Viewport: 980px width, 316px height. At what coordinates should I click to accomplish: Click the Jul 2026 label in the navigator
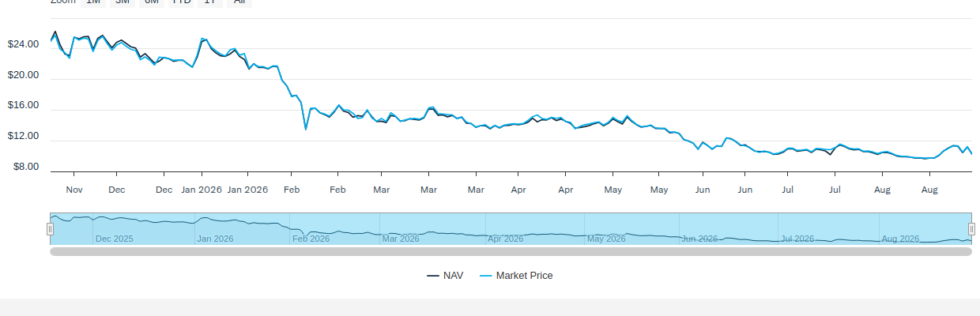(x=797, y=239)
